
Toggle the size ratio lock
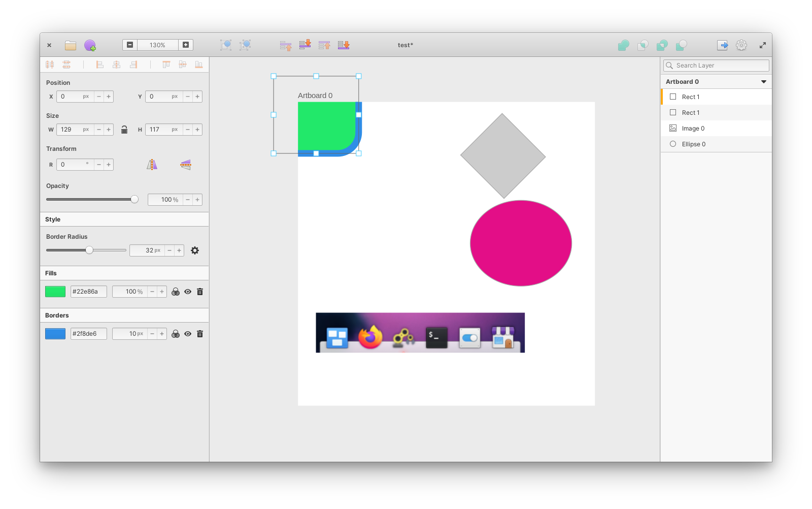point(124,130)
